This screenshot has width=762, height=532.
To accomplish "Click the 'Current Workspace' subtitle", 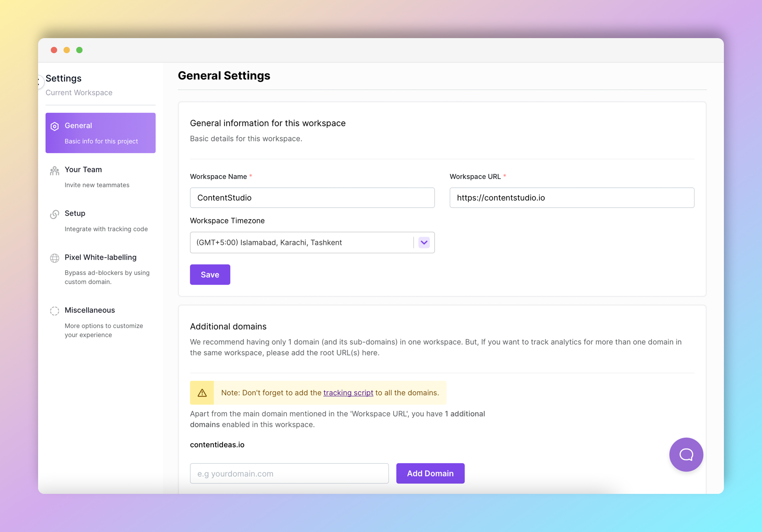I will point(79,93).
